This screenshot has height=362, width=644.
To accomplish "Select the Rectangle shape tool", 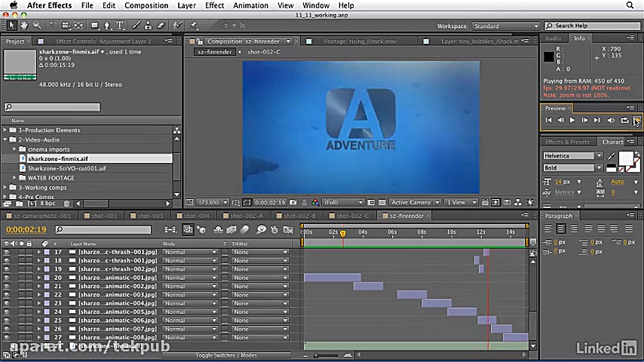I will click(x=95, y=26).
